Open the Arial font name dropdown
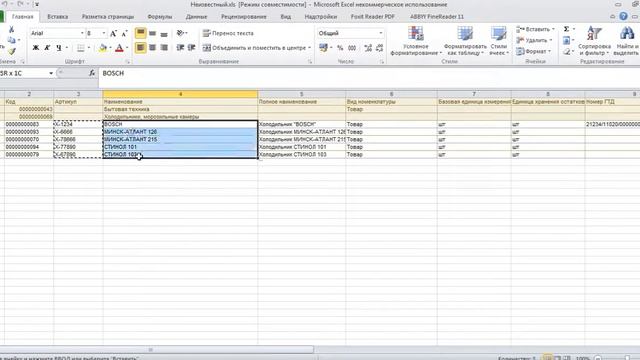 click(x=82, y=33)
